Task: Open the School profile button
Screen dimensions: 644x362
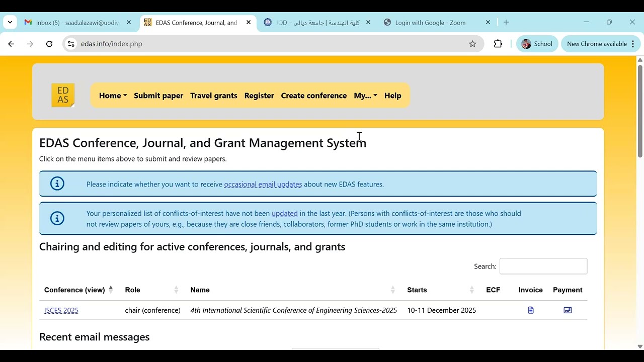Action: coord(537,44)
